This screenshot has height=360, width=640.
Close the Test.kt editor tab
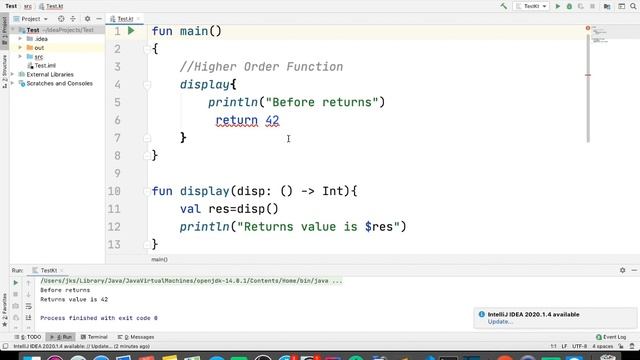point(138,19)
